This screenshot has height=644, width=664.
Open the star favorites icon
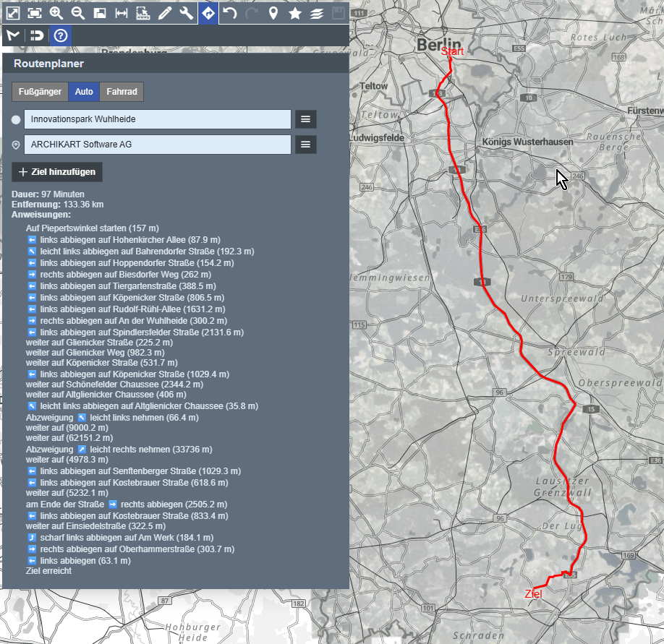[x=295, y=13]
